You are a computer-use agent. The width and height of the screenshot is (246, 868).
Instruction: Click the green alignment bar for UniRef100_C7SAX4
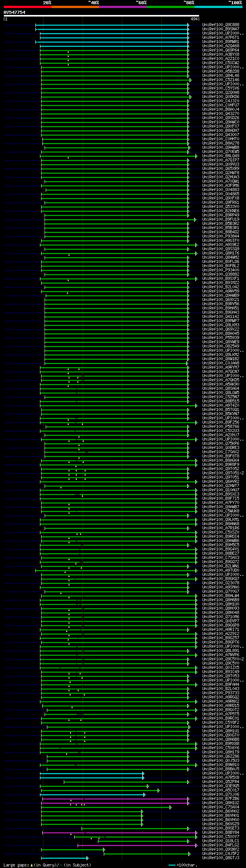click(106, 807)
